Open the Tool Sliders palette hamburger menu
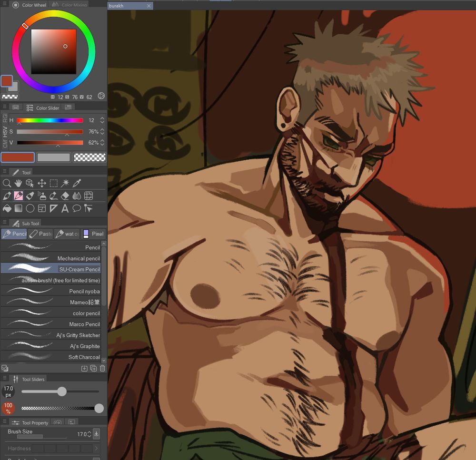 click(x=5, y=378)
